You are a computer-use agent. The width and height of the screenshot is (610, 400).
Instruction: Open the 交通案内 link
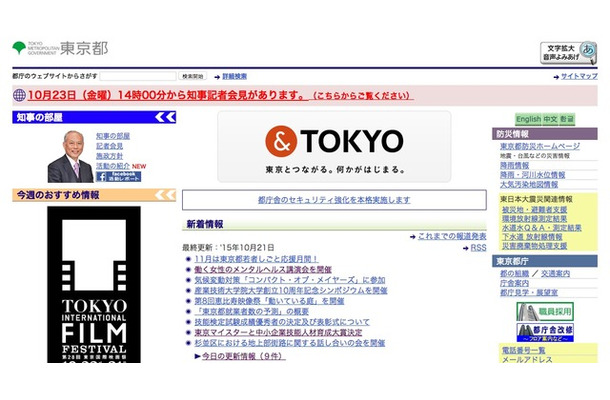556,274
